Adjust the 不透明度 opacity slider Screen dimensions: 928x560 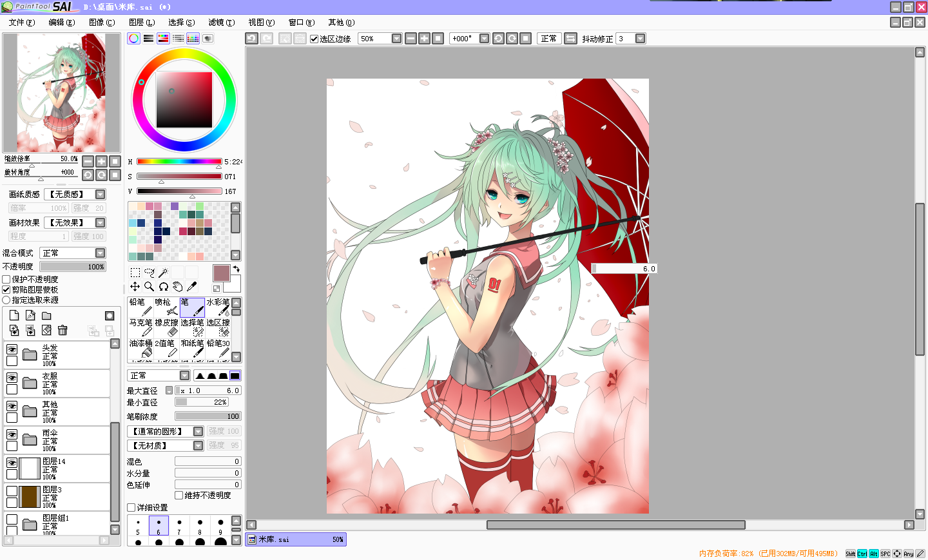point(73,267)
